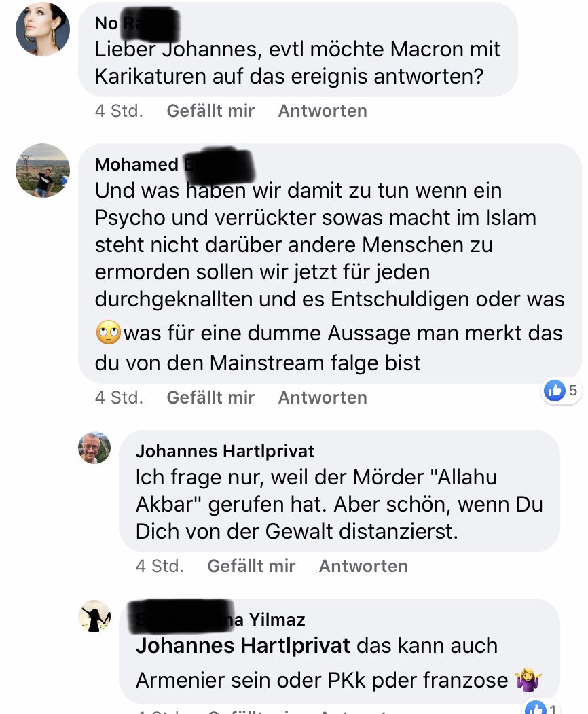
Task: Tap Antworten under Mohamed's comment
Action: (x=323, y=397)
